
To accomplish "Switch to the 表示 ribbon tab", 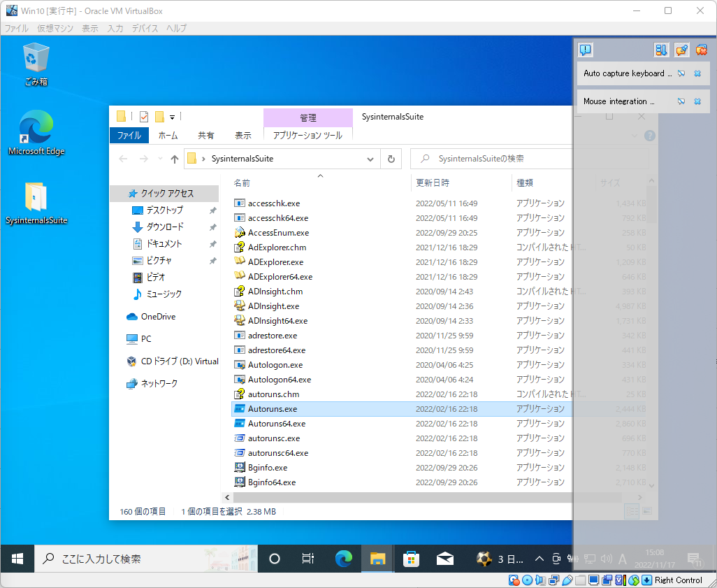I will coord(243,135).
